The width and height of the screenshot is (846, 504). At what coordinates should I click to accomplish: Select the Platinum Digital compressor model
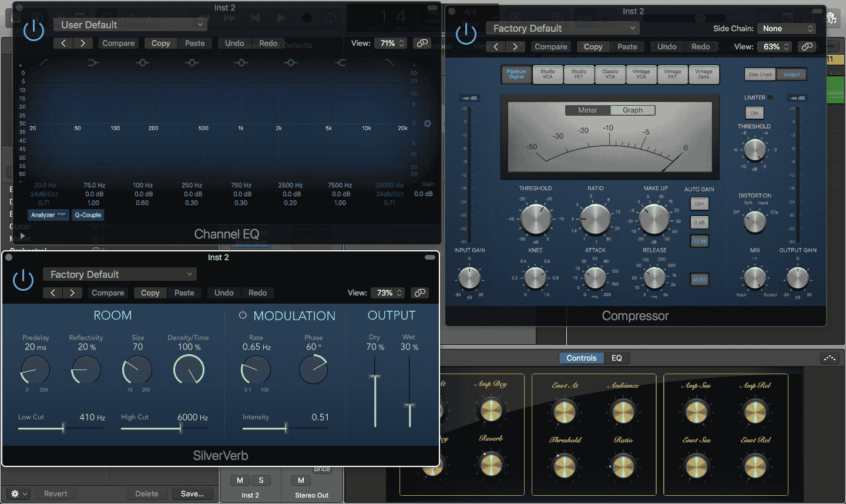pyautogui.click(x=516, y=74)
